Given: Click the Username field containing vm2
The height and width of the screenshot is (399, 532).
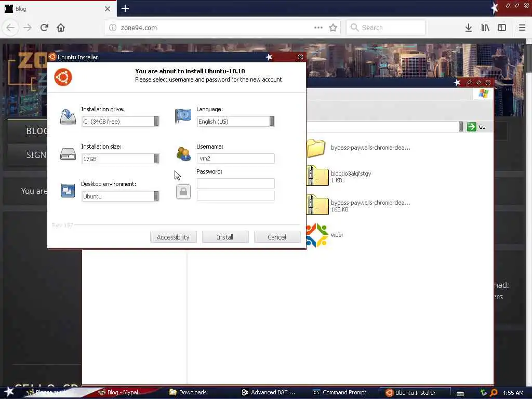Looking at the screenshot, I should tap(235, 158).
